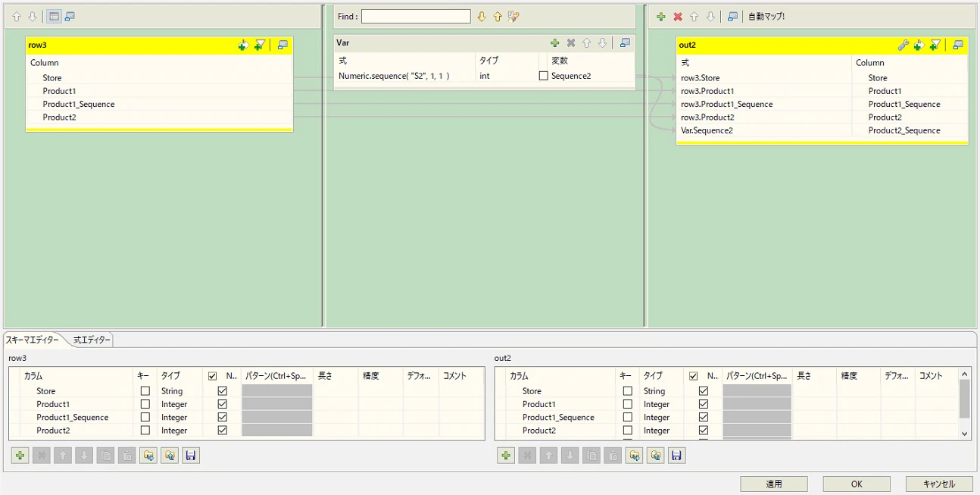
Task: Open type String for Store in out2 schema
Action: [662, 391]
